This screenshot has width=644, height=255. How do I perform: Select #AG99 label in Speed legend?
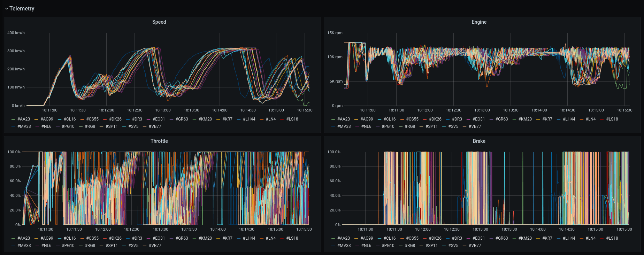[x=47, y=119]
